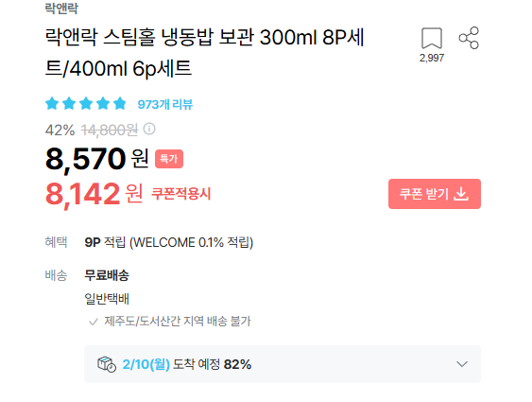
Task: Click the info icon beside 14,800원
Action: click(x=149, y=129)
